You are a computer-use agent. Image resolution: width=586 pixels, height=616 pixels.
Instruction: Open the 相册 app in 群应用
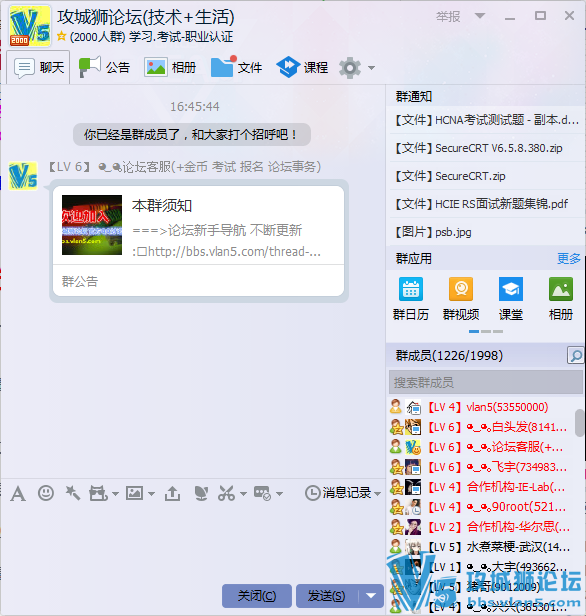pos(561,299)
